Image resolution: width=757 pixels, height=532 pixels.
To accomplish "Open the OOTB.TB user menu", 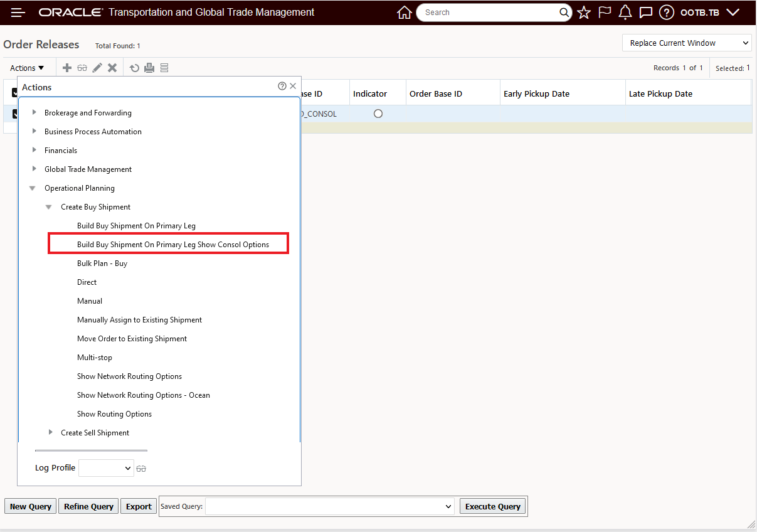I will pos(710,12).
